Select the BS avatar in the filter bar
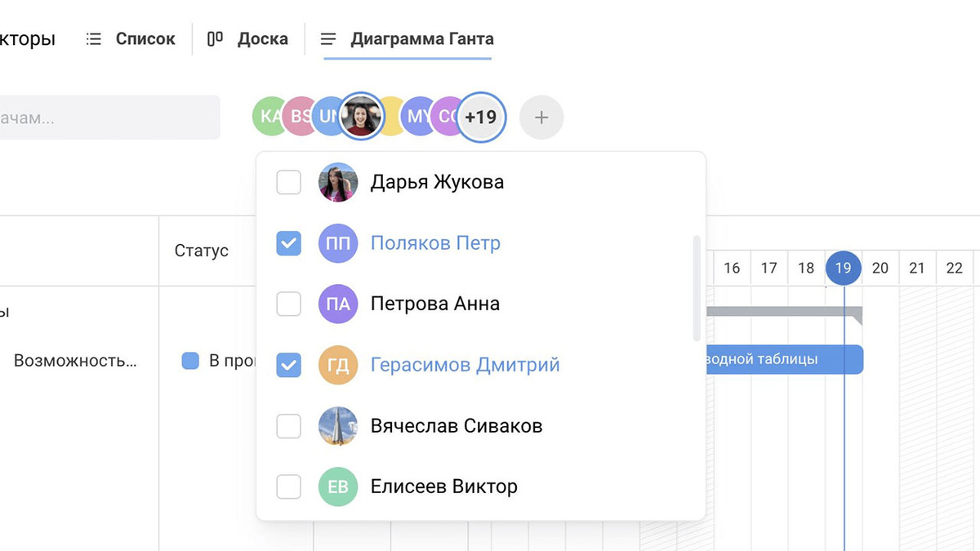 [x=299, y=116]
